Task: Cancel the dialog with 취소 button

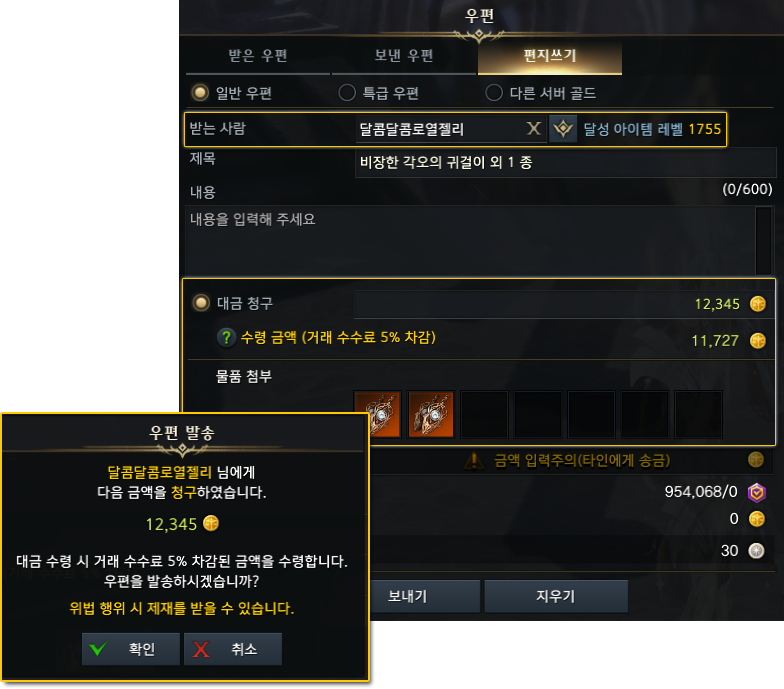Action: [232, 649]
